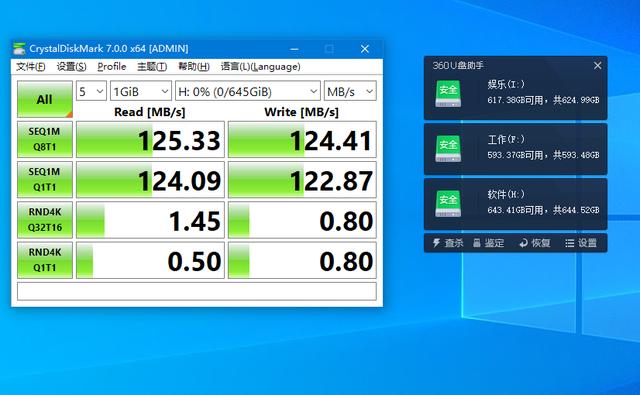Screen dimensions: 640x395
Task: Open the test size dropdown showing 1GiB
Action: tap(141, 91)
